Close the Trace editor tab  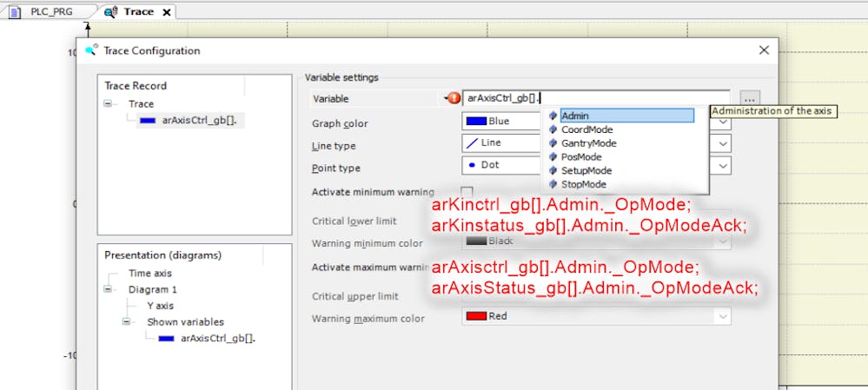pyautogui.click(x=167, y=12)
